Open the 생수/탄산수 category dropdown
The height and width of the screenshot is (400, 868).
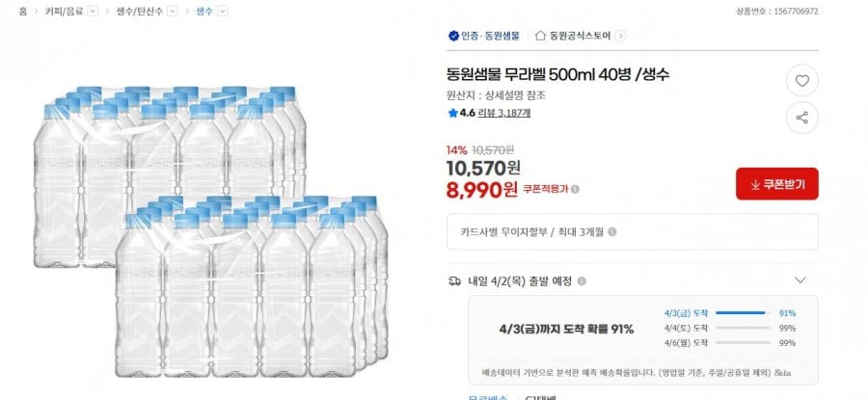173,12
